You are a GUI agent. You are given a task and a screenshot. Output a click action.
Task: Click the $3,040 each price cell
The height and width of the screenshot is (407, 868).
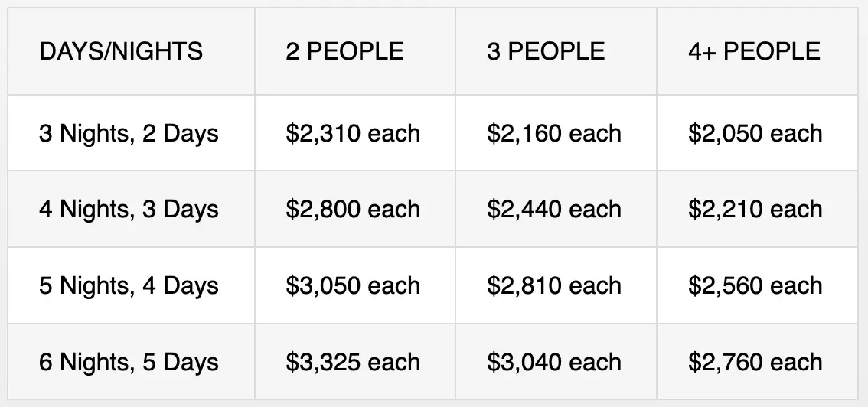[554, 362]
